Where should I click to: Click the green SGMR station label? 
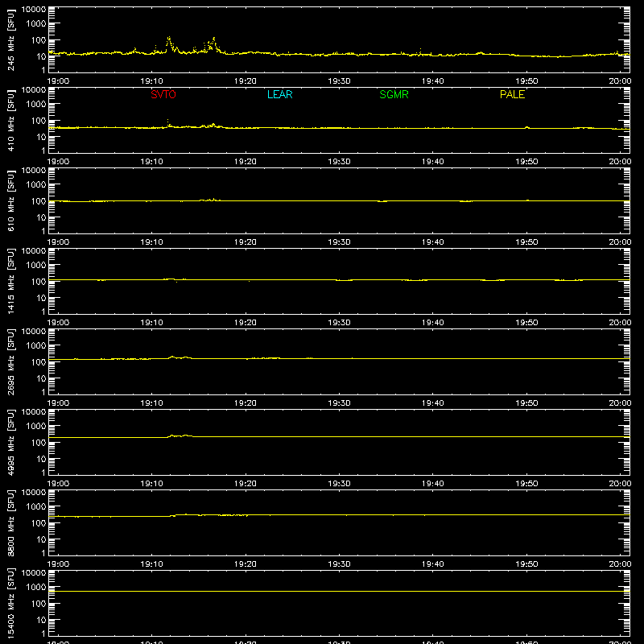394,94
